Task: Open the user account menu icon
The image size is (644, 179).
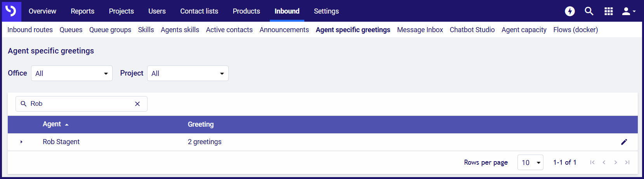Action: 629,11
